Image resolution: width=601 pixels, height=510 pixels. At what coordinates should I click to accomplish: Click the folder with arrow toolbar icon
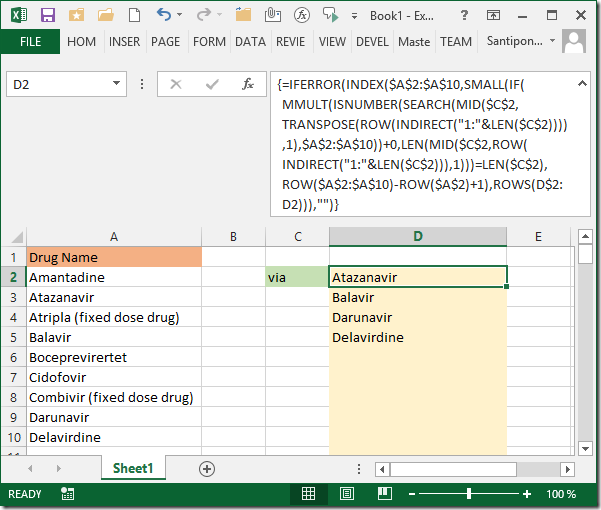click(x=243, y=15)
